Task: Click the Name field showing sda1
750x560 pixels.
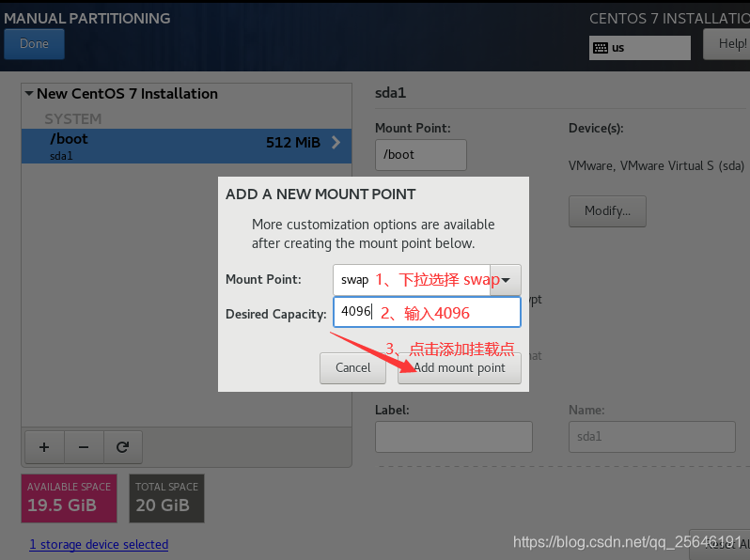Action: [652, 437]
